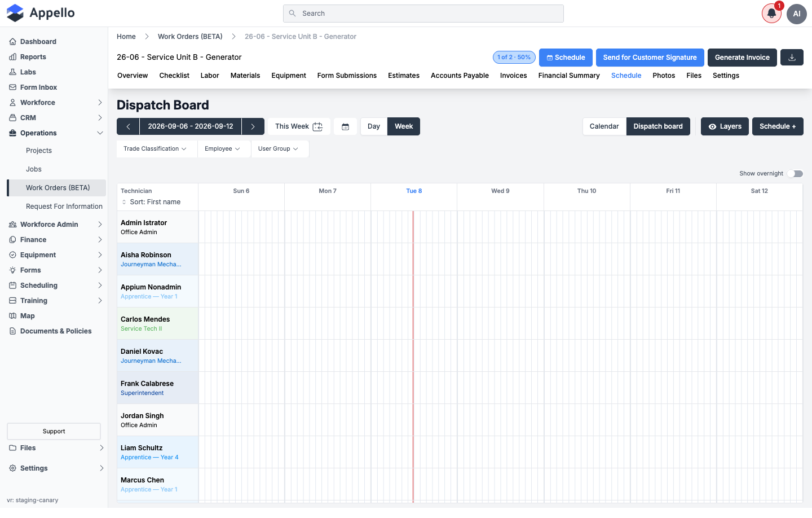Click the This Week button
The height and width of the screenshot is (518, 812).
[299, 126]
